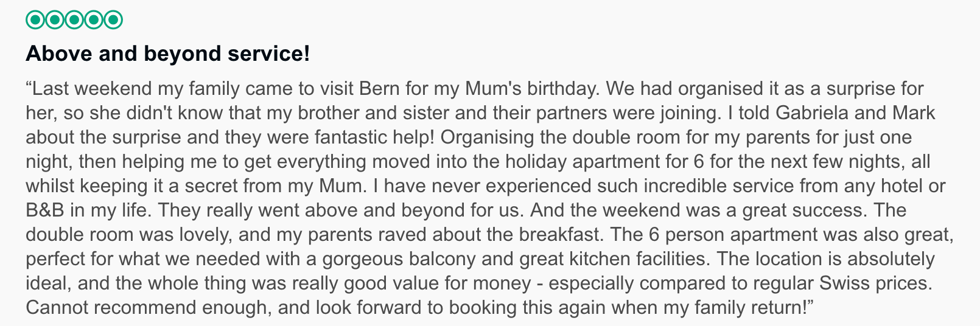Viewport: 980px width, 326px height.
Task: Select the third rating bubble
Action: click(x=74, y=20)
